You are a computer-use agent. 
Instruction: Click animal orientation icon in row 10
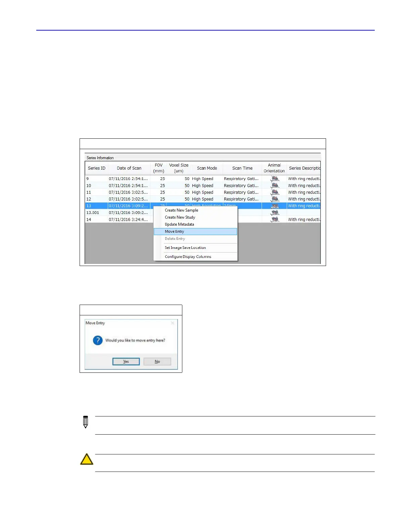[275, 185]
